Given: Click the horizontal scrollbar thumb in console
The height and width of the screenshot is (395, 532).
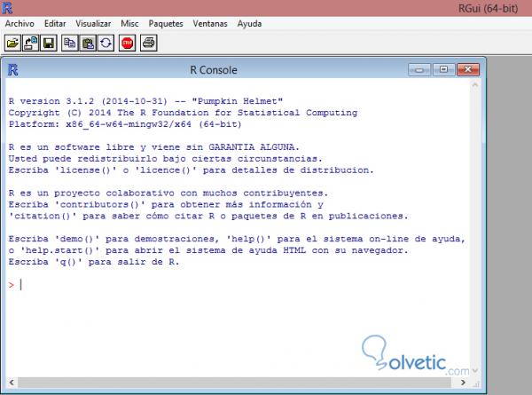Looking at the screenshot, I should pos(234,383).
